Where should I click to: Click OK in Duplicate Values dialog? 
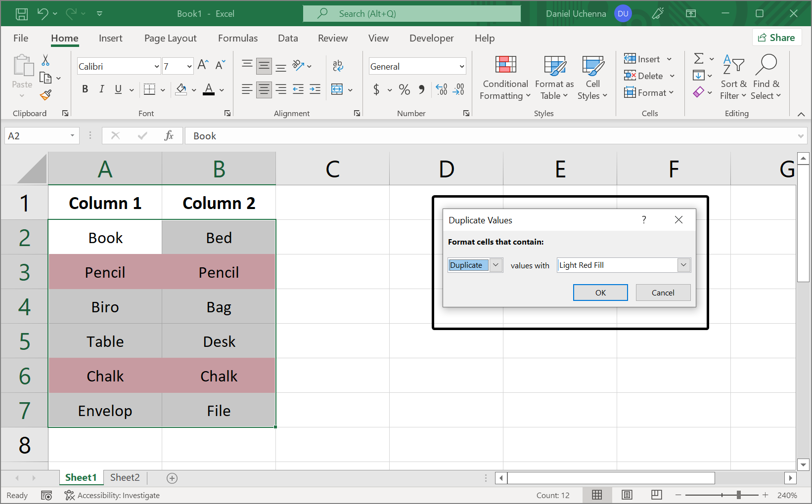pos(600,292)
